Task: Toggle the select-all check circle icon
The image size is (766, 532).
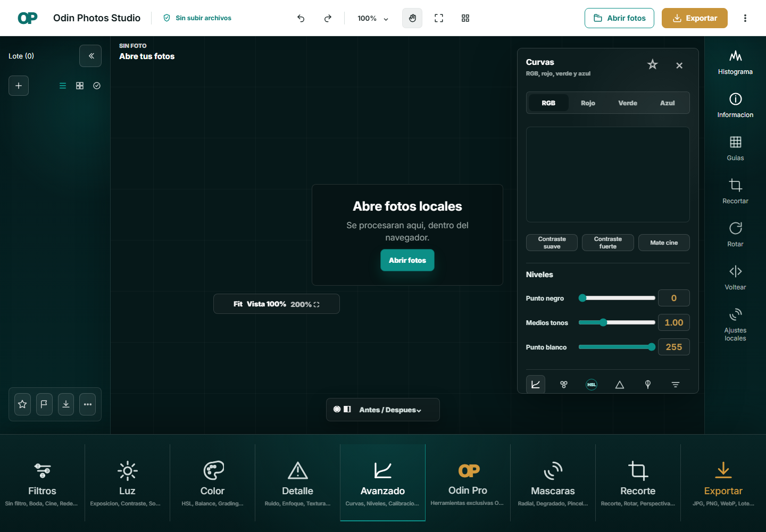Action: coord(97,86)
